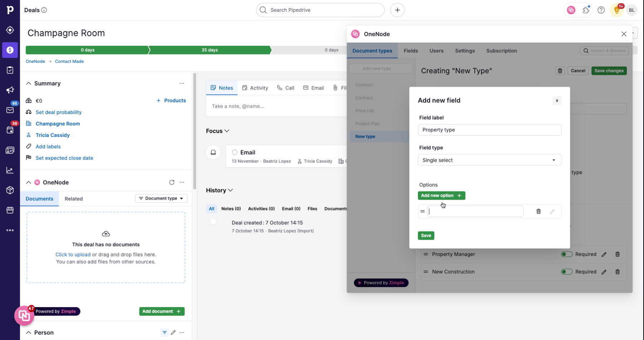Delete the New Type with trash button
The image size is (644, 340).
[x=560, y=71]
